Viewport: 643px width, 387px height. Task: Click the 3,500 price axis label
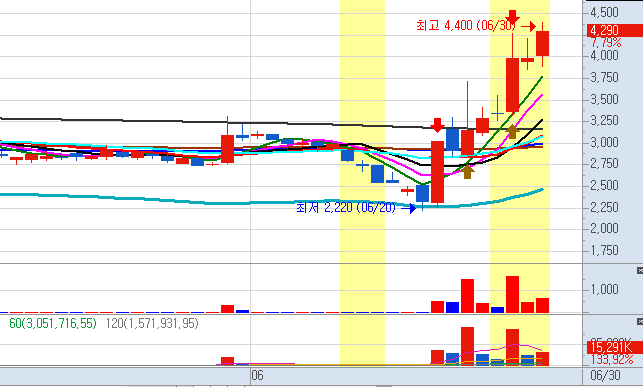click(604, 99)
